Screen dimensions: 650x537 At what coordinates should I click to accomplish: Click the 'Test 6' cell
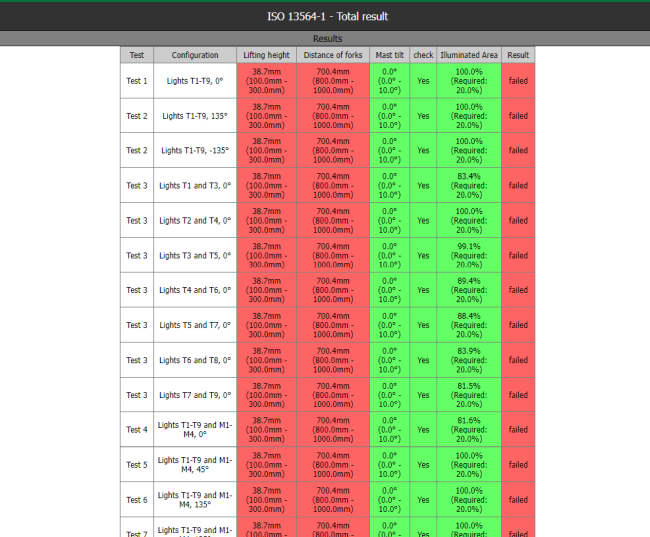coord(137,500)
